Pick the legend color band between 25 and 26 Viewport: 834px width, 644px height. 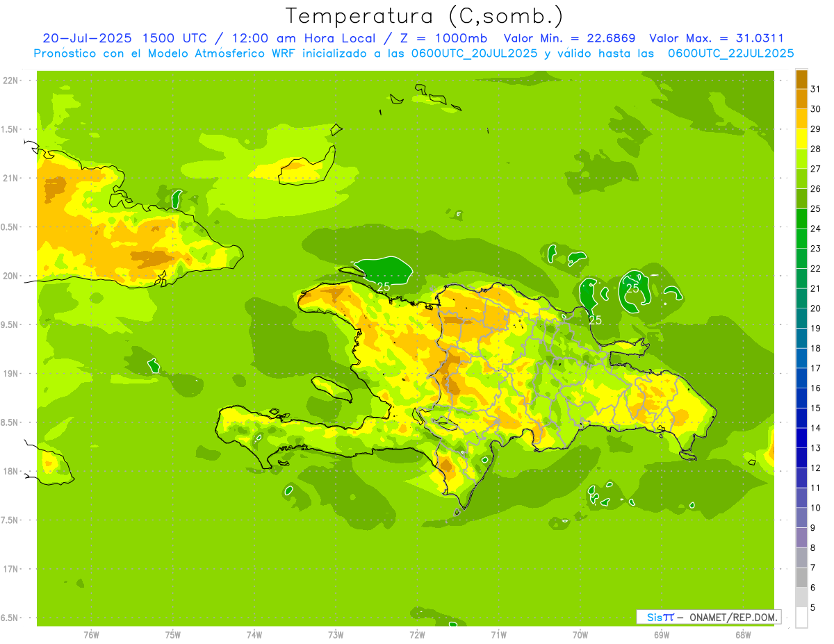tap(801, 199)
